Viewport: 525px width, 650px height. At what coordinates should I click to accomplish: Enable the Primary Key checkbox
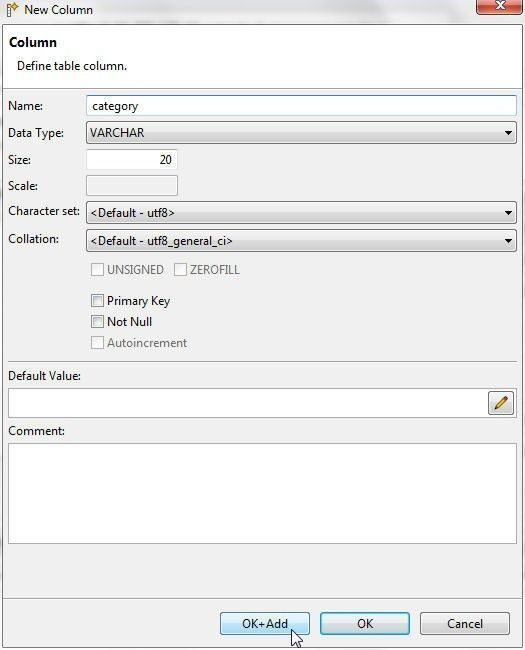click(x=97, y=301)
